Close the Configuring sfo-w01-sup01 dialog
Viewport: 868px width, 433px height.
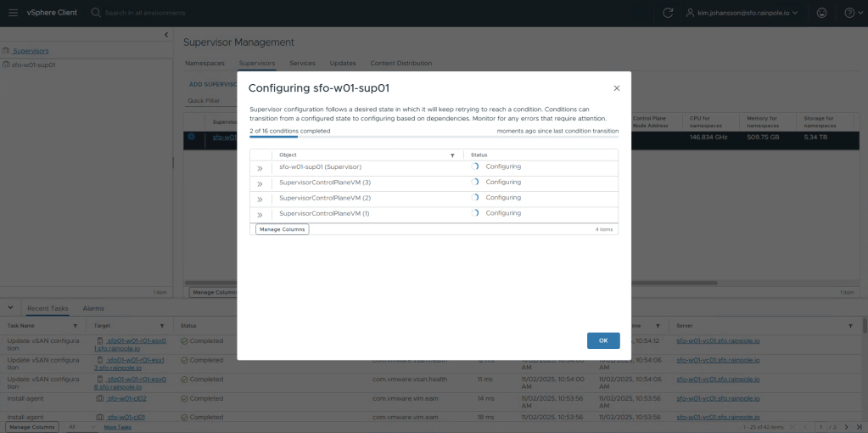pyautogui.click(x=617, y=87)
